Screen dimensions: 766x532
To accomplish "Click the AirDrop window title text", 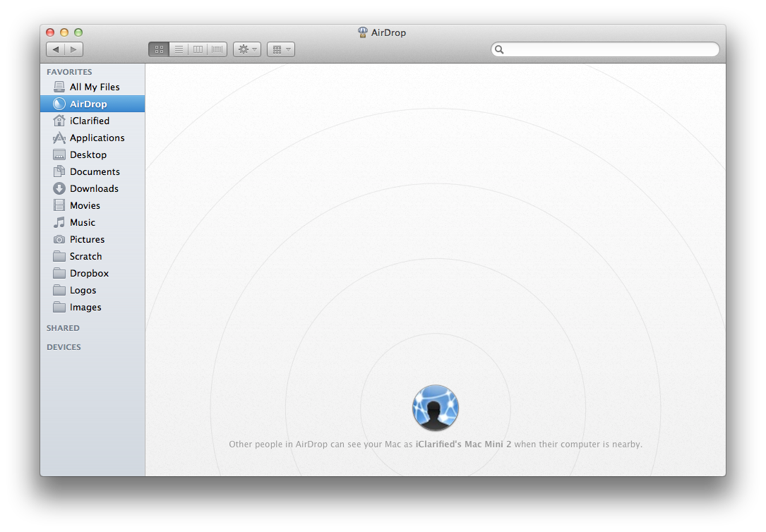I will tap(388, 32).
